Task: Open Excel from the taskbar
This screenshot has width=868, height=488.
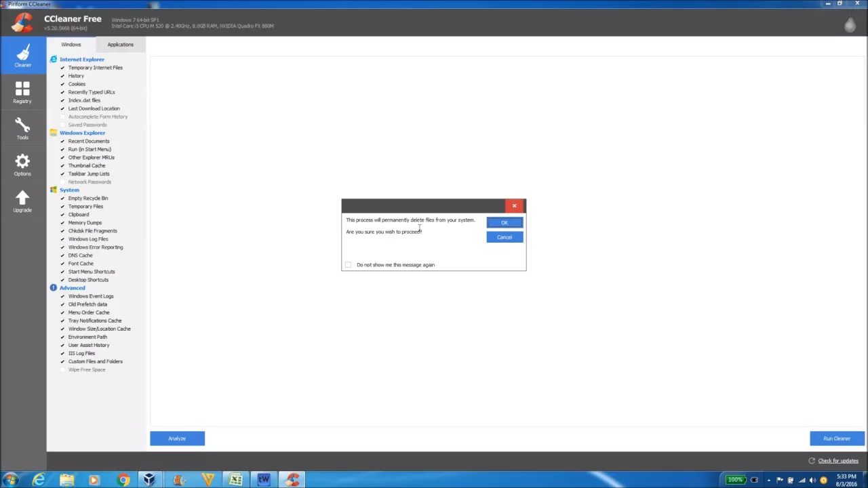Action: pyautogui.click(x=235, y=480)
